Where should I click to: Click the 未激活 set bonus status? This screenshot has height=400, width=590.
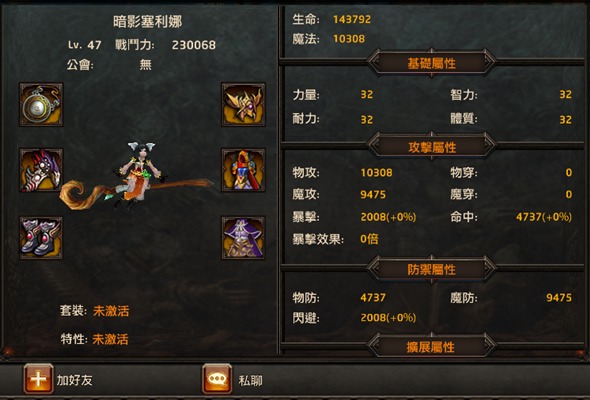coord(111,311)
